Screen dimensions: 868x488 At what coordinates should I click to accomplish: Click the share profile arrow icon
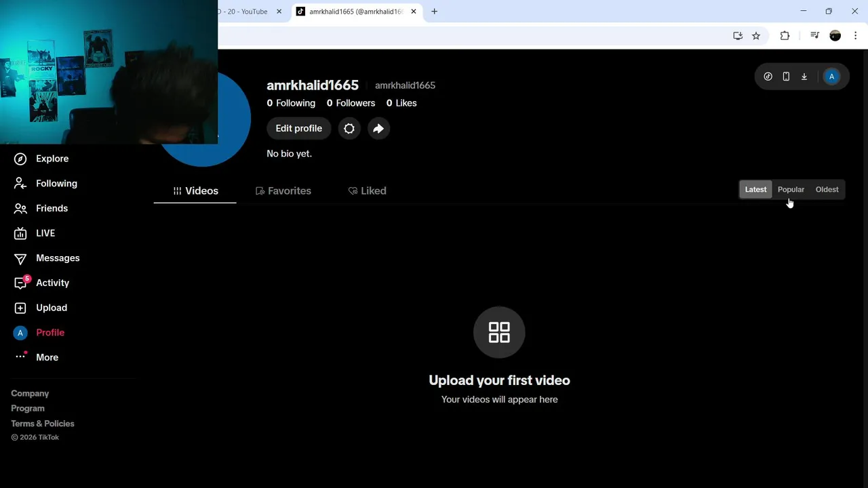[378, 128]
